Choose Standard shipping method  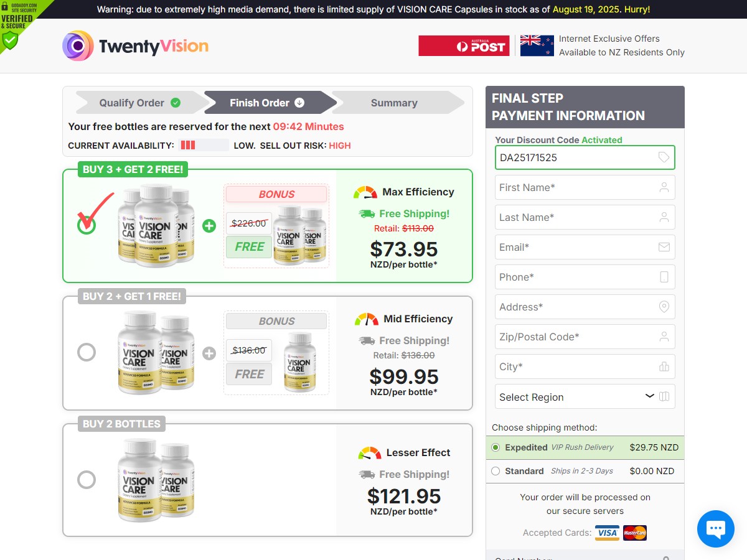(x=496, y=471)
